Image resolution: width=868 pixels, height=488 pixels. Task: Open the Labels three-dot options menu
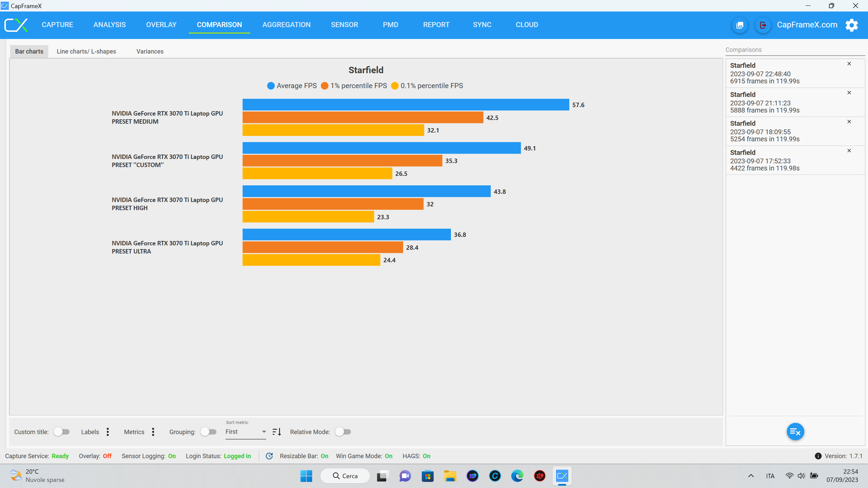click(x=108, y=432)
